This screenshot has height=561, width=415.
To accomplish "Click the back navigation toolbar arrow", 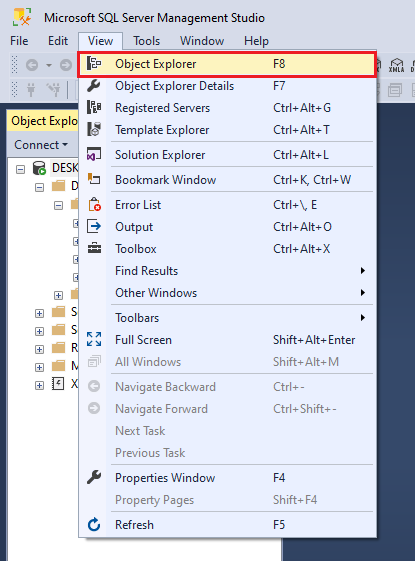I will click(x=32, y=65).
